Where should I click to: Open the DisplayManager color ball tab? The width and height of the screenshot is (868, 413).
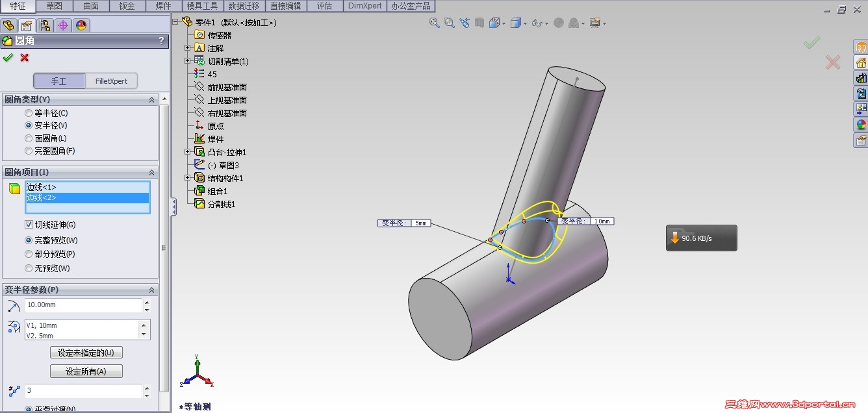pyautogui.click(x=81, y=25)
